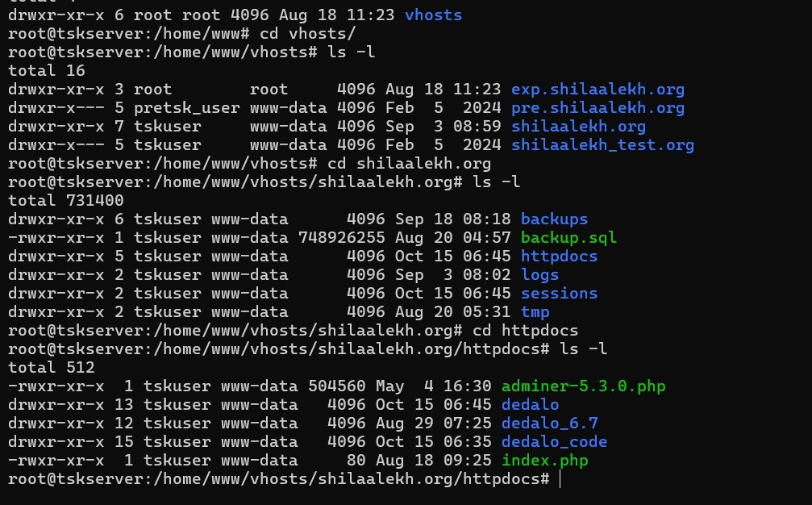Click the blue httpdocs directory in the listing
This screenshot has width=812, height=505.
(x=559, y=256)
